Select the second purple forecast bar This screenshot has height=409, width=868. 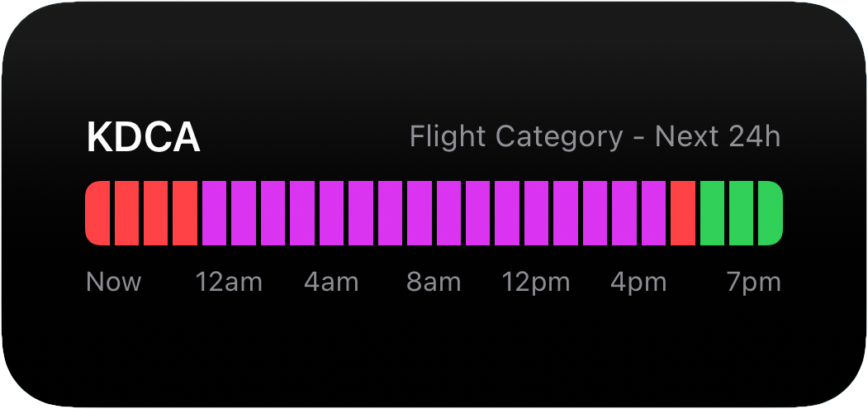(x=244, y=213)
